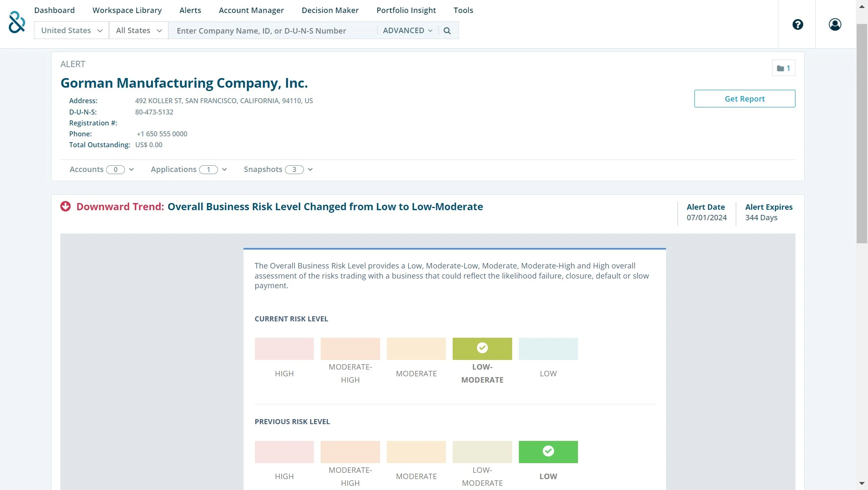Open the help question mark icon
868x490 pixels.
(798, 24)
